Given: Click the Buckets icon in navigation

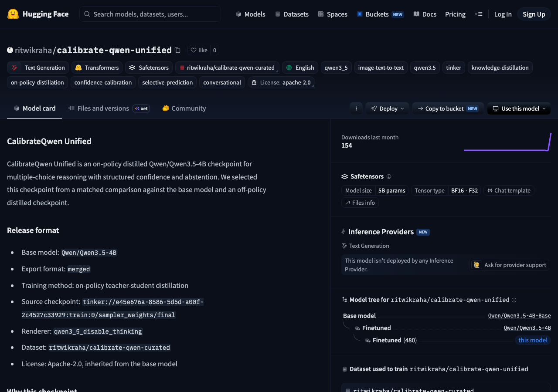Looking at the screenshot, I should 360,14.
